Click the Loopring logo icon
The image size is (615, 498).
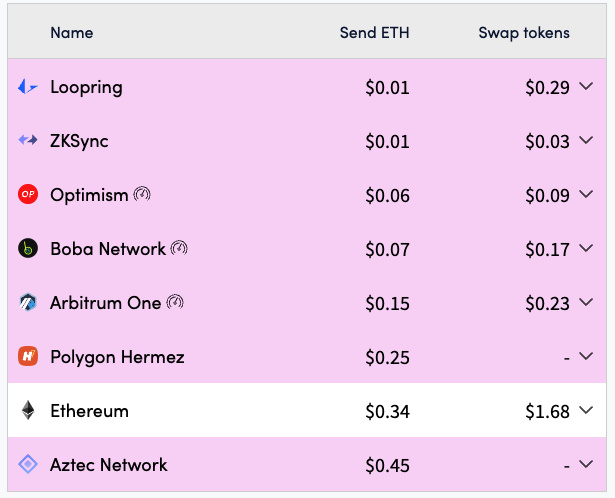pos(28,87)
